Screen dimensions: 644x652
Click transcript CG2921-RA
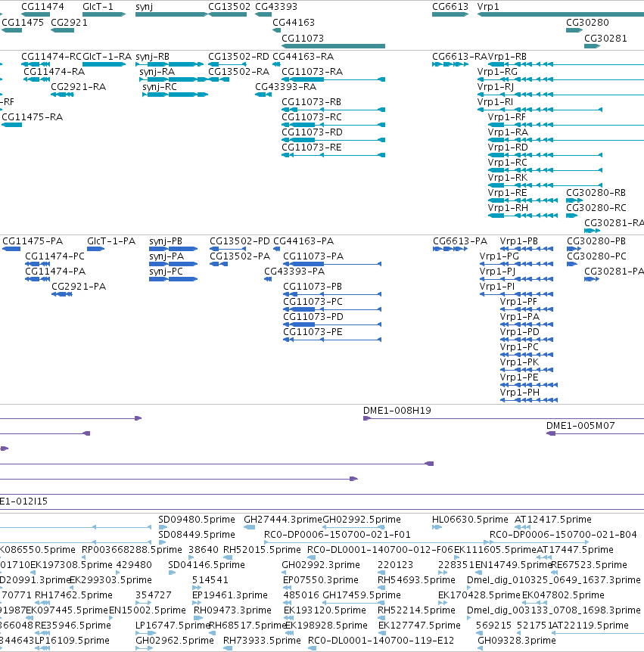click(78, 87)
